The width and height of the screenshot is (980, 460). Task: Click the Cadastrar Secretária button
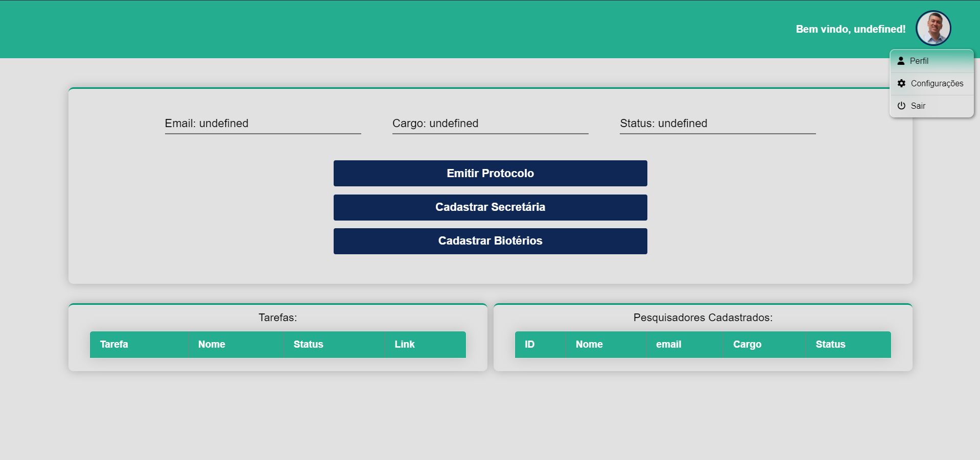[x=490, y=207]
